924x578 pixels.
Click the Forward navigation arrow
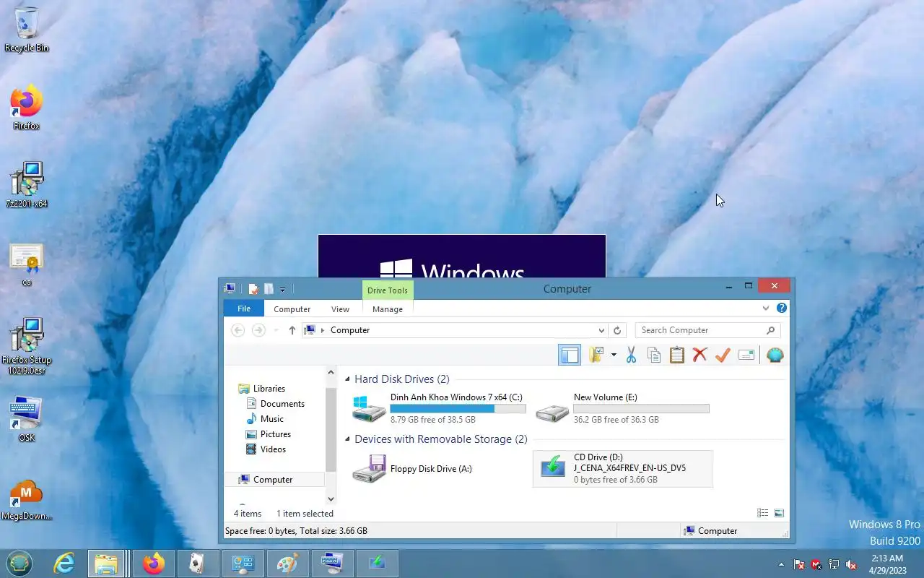click(x=258, y=330)
